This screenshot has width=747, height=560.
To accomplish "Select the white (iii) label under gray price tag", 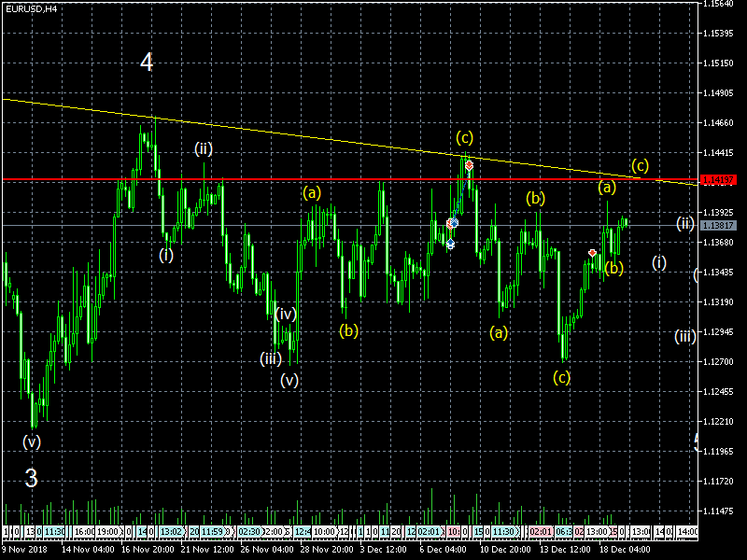I will click(x=685, y=336).
